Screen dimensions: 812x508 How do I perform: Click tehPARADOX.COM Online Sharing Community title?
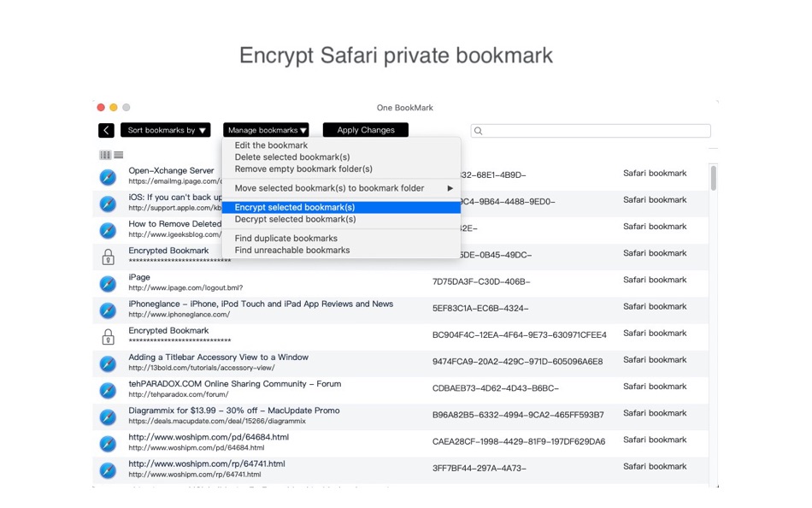pyautogui.click(x=234, y=384)
